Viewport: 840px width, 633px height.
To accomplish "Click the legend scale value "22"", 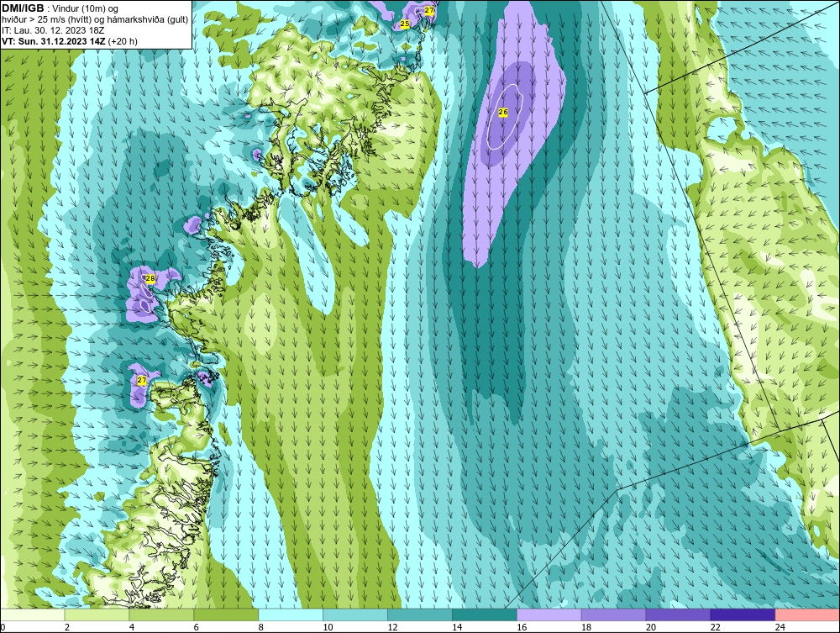I will click(x=715, y=627).
